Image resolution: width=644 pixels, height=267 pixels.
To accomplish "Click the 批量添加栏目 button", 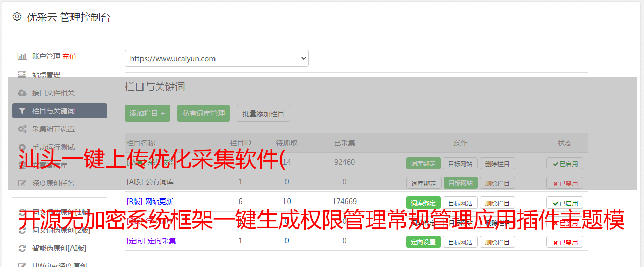I will 263,113.
